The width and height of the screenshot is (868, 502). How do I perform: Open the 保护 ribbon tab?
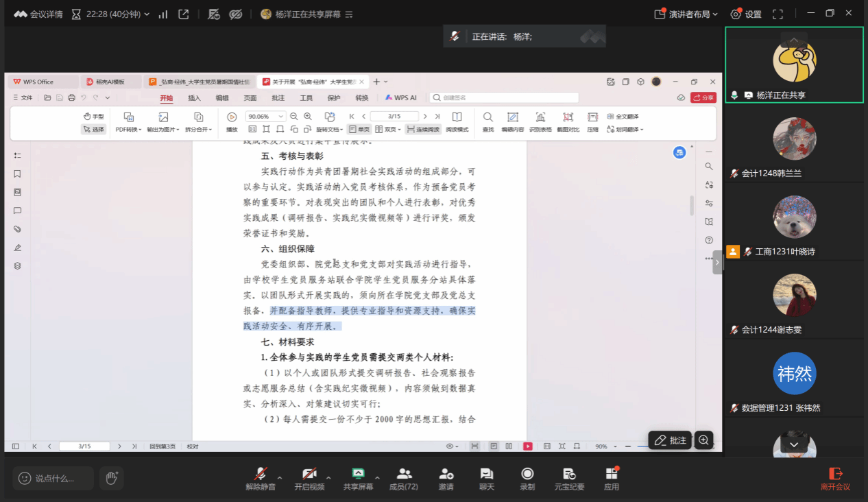pos(334,97)
